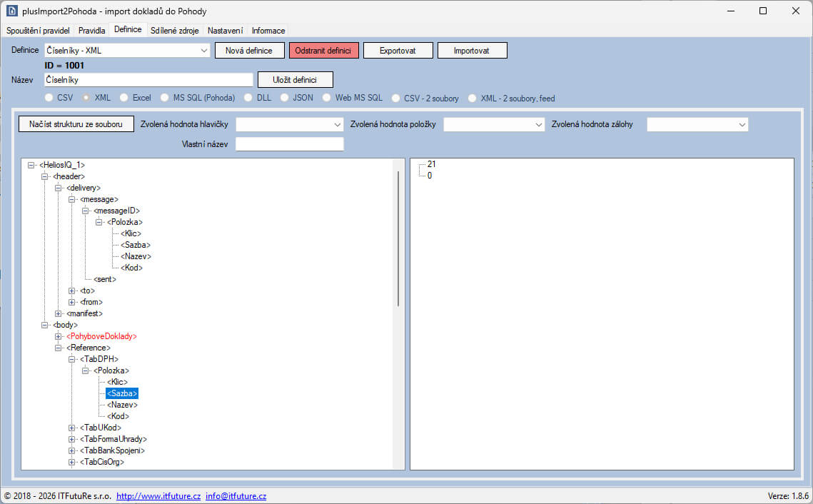Open the info@itfuture.cz email link
This screenshot has height=504, width=813.
tap(236, 495)
